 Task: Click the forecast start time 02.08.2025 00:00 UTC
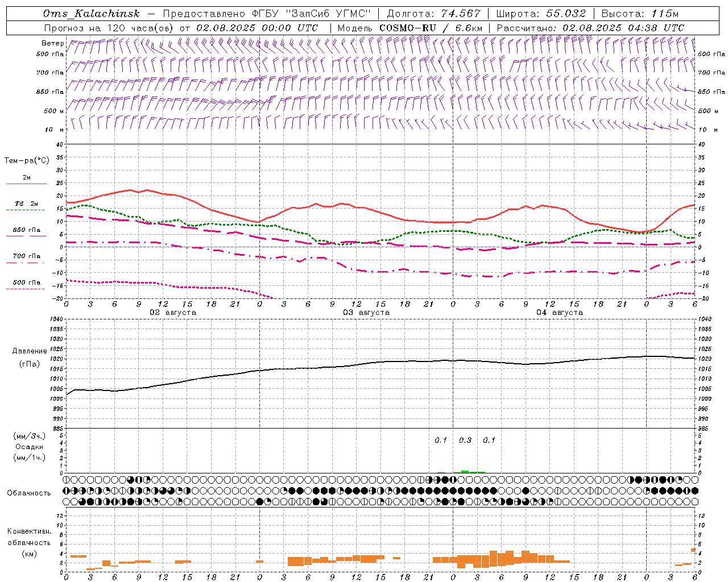point(257,28)
